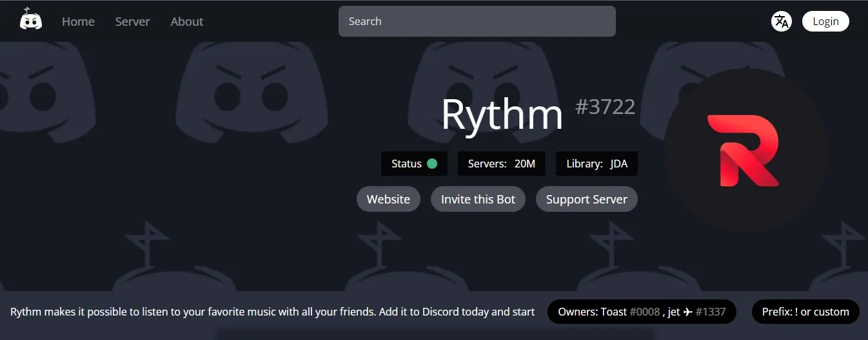
Task: Open the Server nav item
Action: pos(132,21)
